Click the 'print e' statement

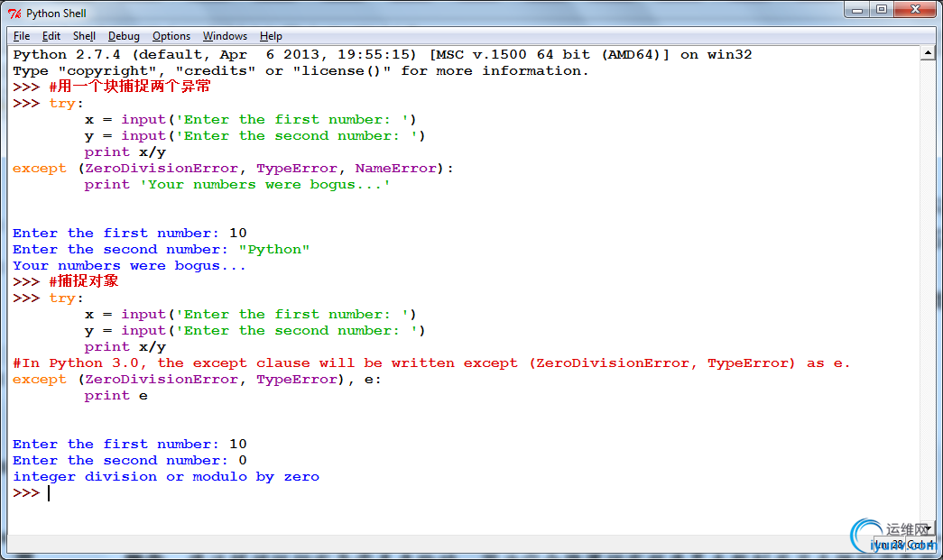pos(116,395)
